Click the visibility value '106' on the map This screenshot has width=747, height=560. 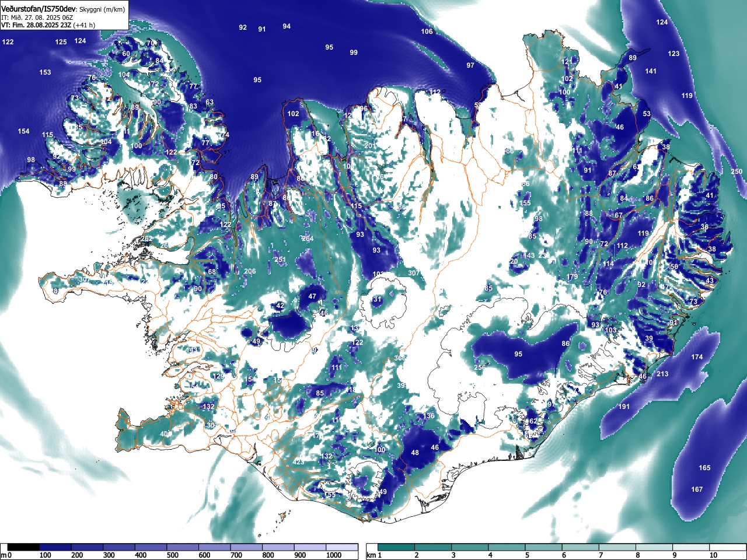(427, 32)
